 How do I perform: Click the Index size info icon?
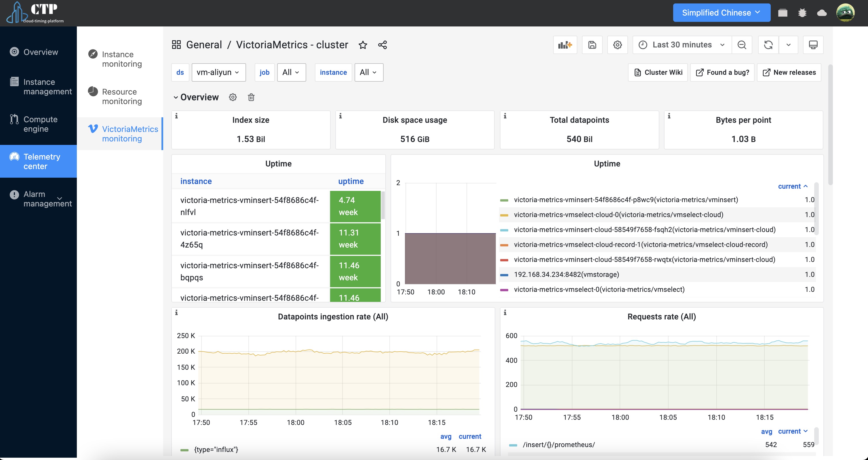pyautogui.click(x=176, y=116)
